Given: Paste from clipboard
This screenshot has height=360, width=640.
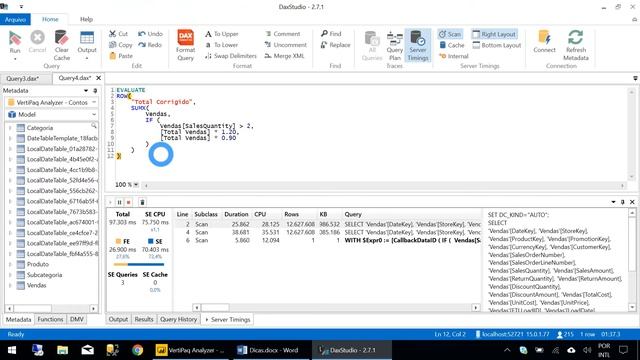Looking at the screenshot, I should coord(121,56).
